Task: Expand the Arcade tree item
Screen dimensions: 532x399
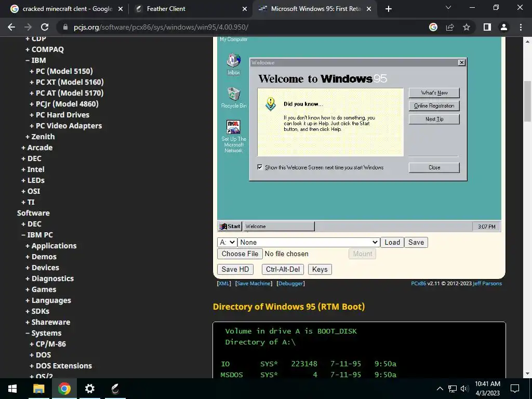Action: (37, 147)
